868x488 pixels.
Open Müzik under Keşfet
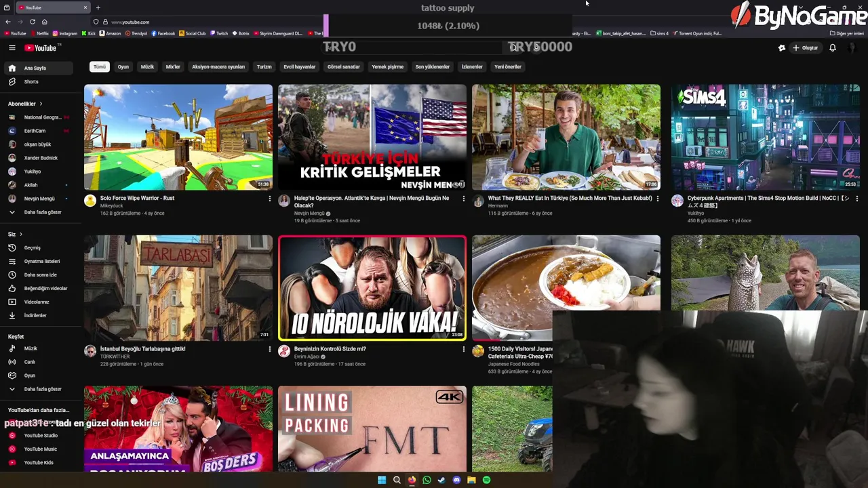pos(31,348)
